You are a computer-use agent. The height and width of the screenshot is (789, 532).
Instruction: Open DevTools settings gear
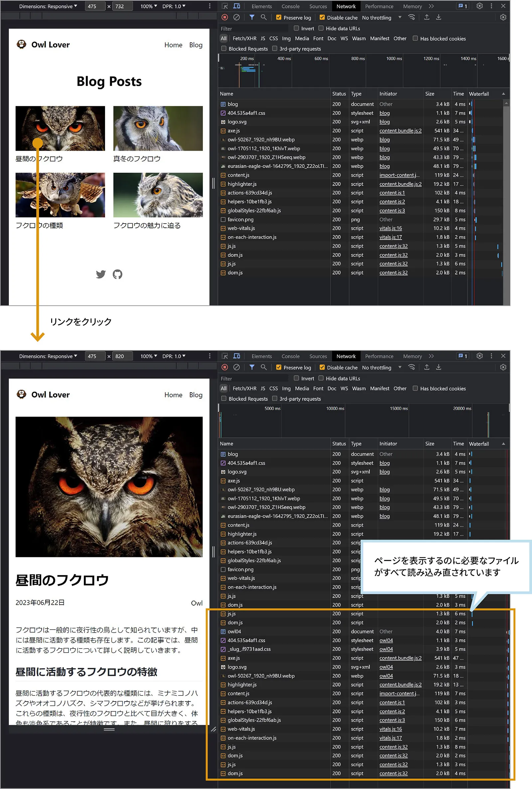pos(479,6)
